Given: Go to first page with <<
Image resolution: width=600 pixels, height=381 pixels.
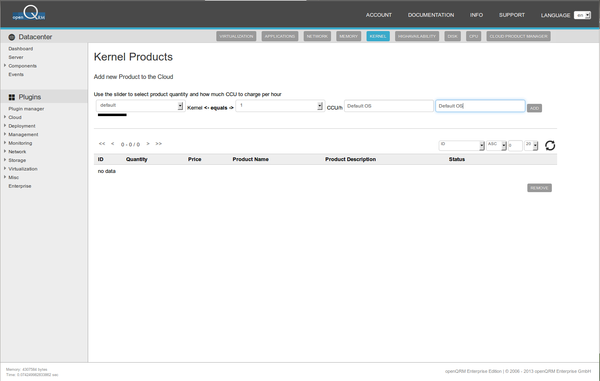Looking at the screenshot, I should pyautogui.click(x=102, y=144).
